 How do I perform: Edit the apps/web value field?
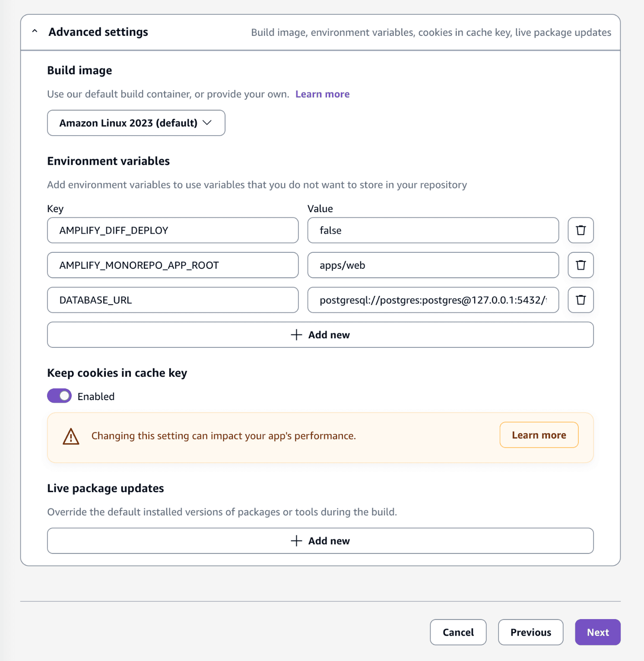pos(433,265)
